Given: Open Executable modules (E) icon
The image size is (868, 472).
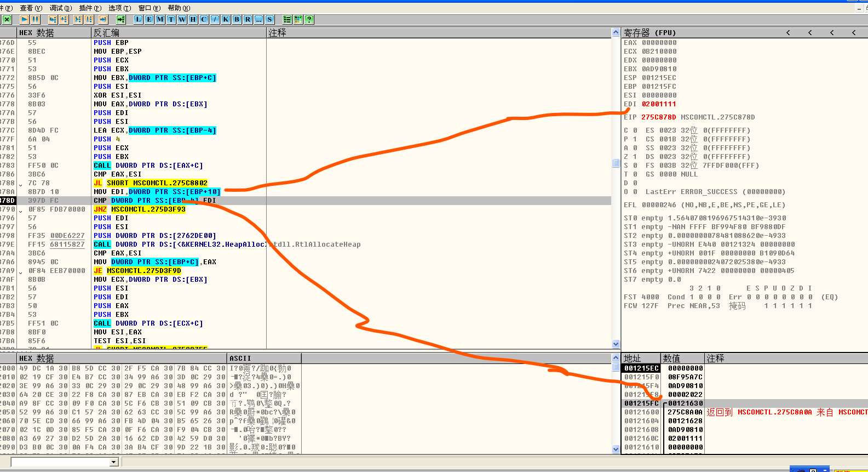Looking at the screenshot, I should tap(150, 19).
